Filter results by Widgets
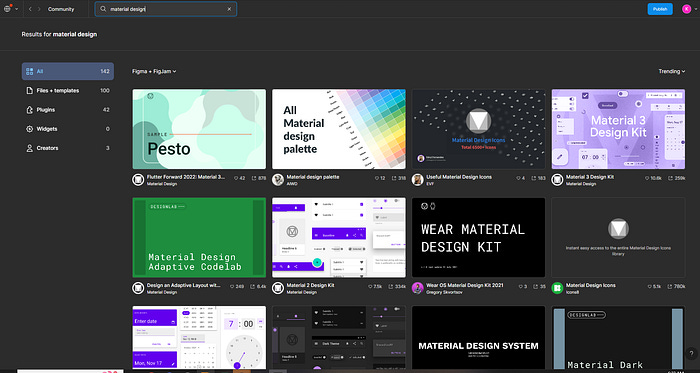 (x=68, y=129)
